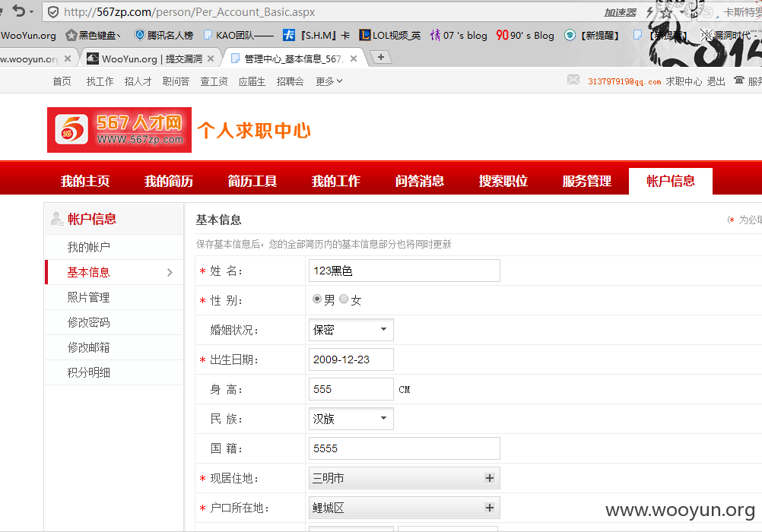The height and width of the screenshot is (532, 762).
Task: Click the lightning speed mode icon
Action: [x=649, y=13]
